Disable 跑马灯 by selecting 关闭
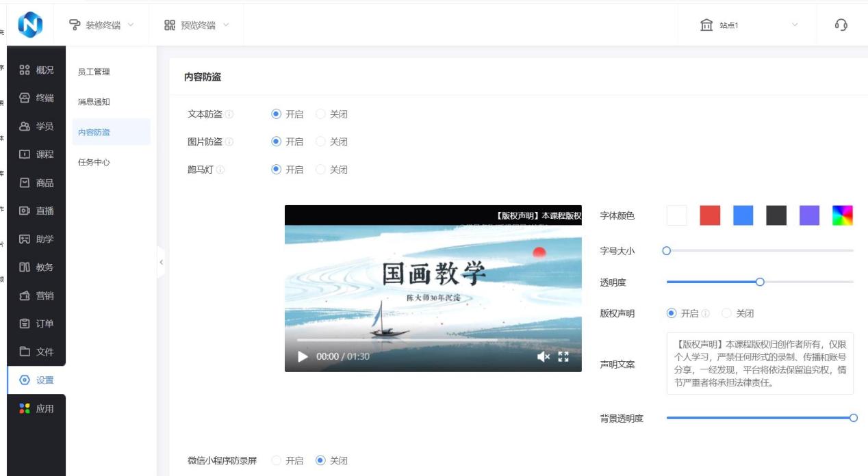The height and width of the screenshot is (476, 868). coord(320,169)
